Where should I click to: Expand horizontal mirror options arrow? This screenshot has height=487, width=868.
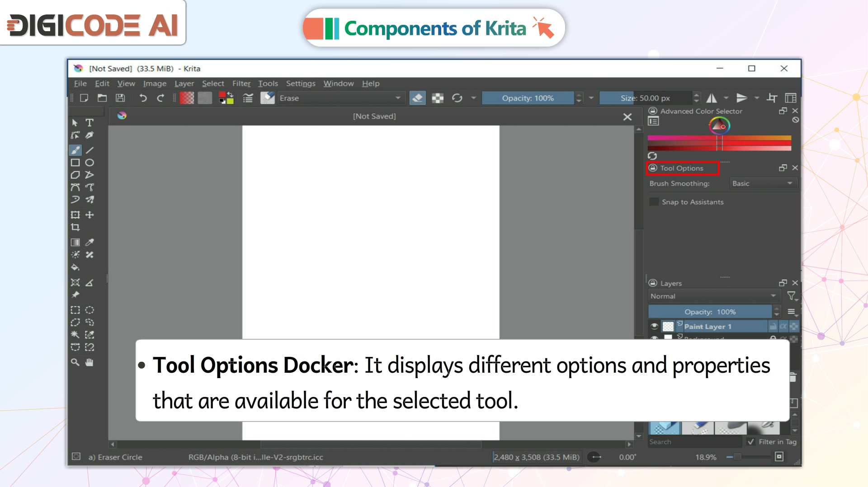[x=726, y=98]
